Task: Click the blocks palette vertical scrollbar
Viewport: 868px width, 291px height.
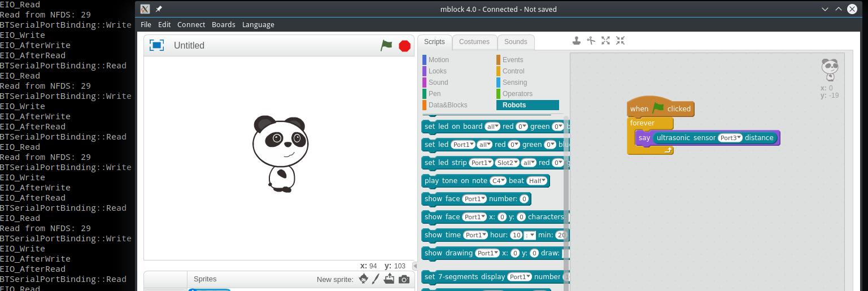Action: point(566,203)
